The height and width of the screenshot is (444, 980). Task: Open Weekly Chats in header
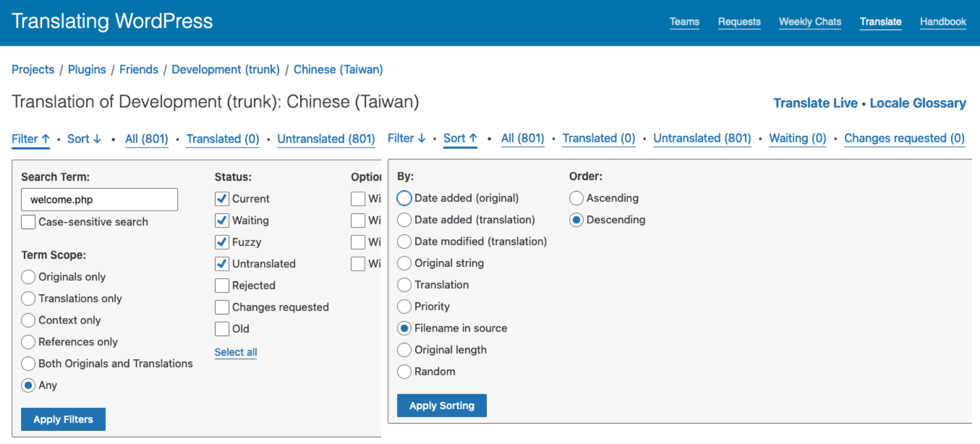810,22
